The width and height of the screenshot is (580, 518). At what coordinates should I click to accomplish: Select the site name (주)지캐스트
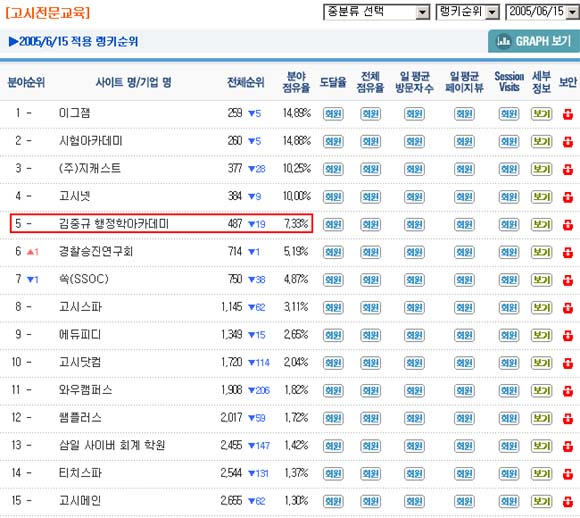tap(90, 168)
